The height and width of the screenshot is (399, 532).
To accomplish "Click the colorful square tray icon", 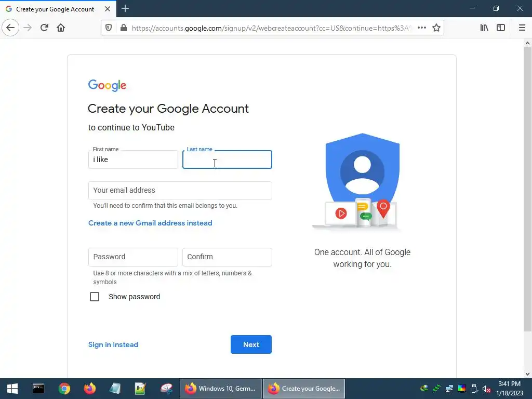I will coord(462,389).
